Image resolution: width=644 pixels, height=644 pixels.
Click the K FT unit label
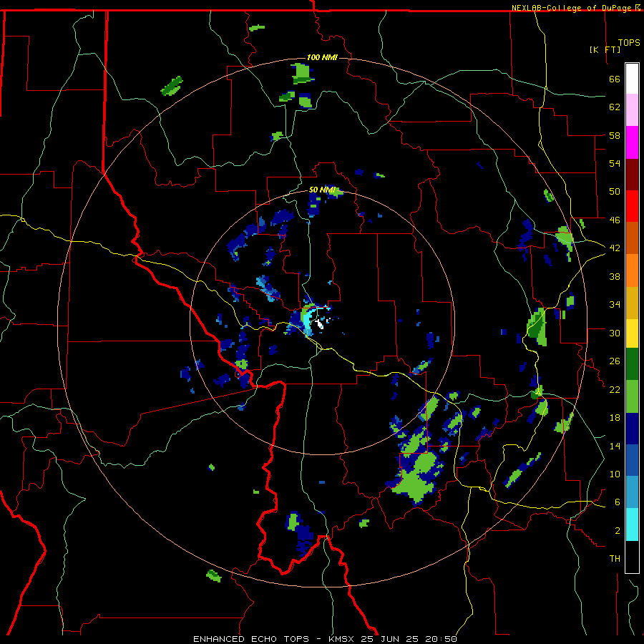[x=605, y=49]
